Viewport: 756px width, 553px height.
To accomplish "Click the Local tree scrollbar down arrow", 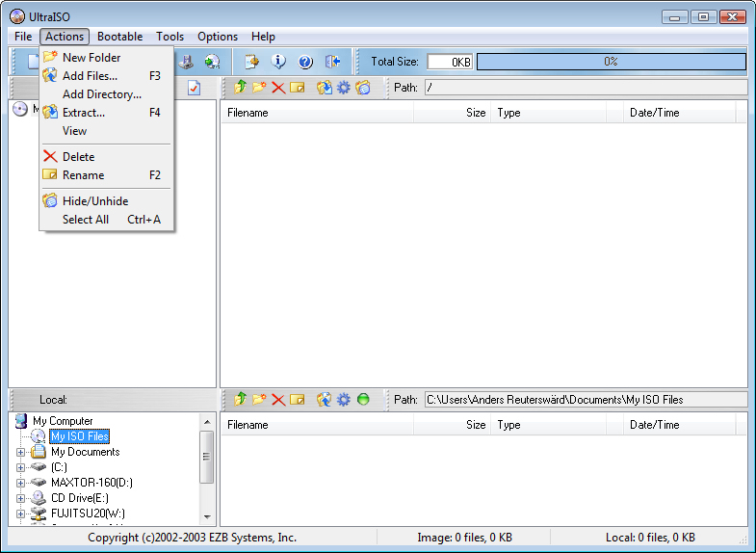I will coord(207,516).
